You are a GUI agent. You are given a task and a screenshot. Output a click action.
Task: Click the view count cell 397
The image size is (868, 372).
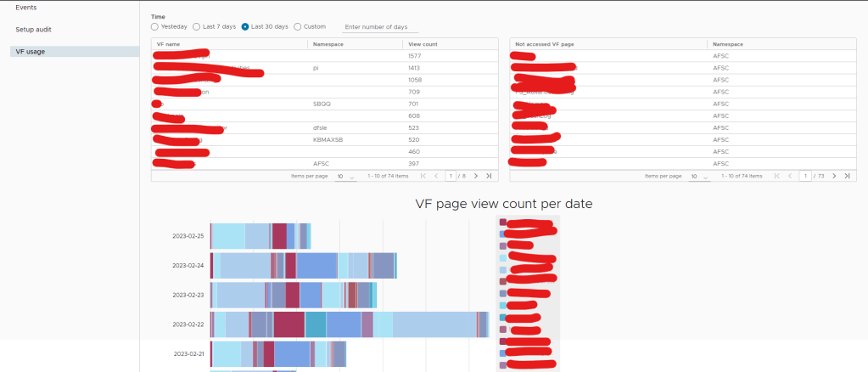[413, 164]
